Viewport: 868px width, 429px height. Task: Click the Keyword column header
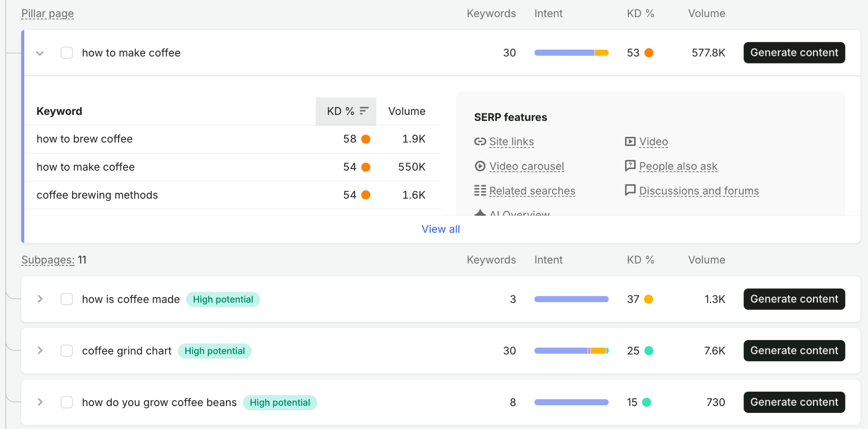point(59,111)
